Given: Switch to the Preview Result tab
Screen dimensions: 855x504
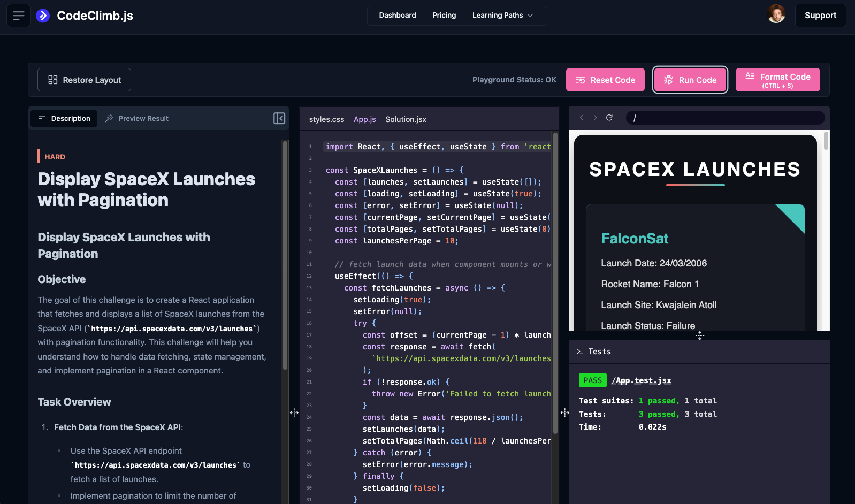Looking at the screenshot, I should click(x=137, y=118).
